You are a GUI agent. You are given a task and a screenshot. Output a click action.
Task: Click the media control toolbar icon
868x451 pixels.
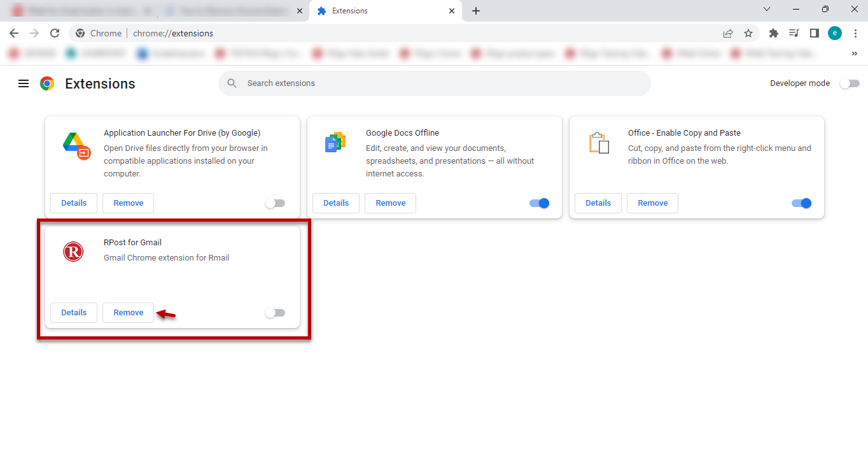click(x=794, y=33)
